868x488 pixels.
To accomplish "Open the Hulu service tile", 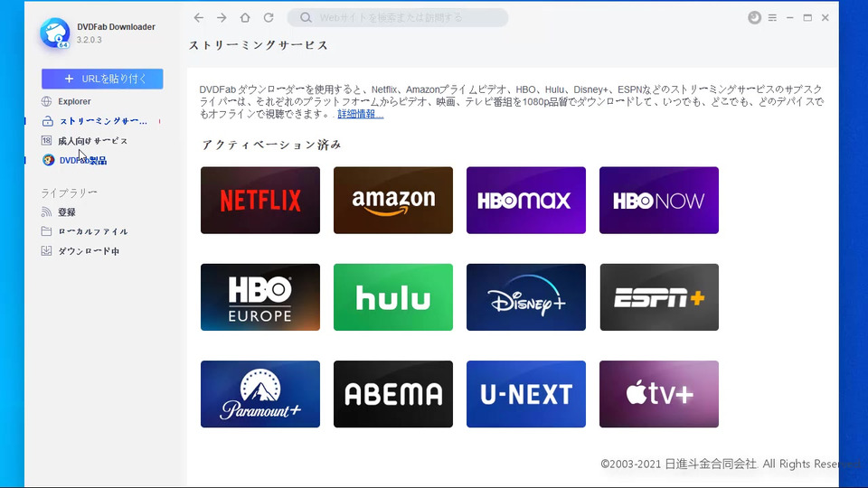I will click(x=393, y=297).
